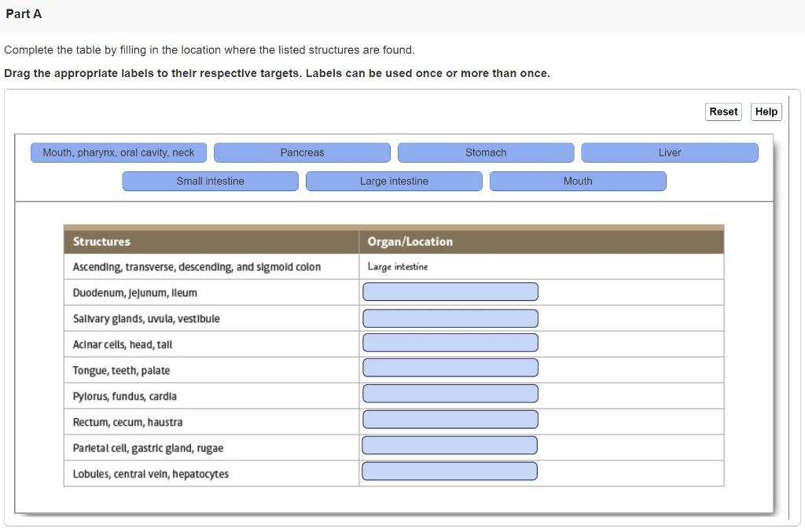Select the Large intestine draggable label
The width and height of the screenshot is (805, 532).
click(394, 181)
